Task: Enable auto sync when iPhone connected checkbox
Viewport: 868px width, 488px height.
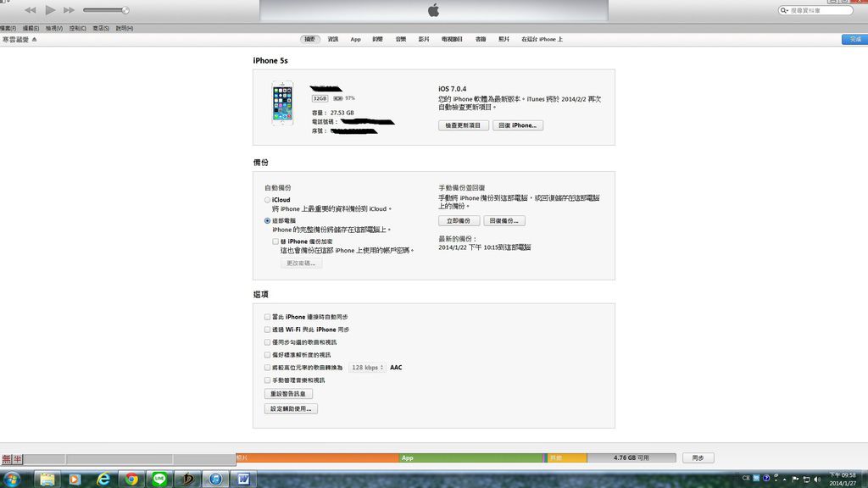Action: click(x=267, y=317)
